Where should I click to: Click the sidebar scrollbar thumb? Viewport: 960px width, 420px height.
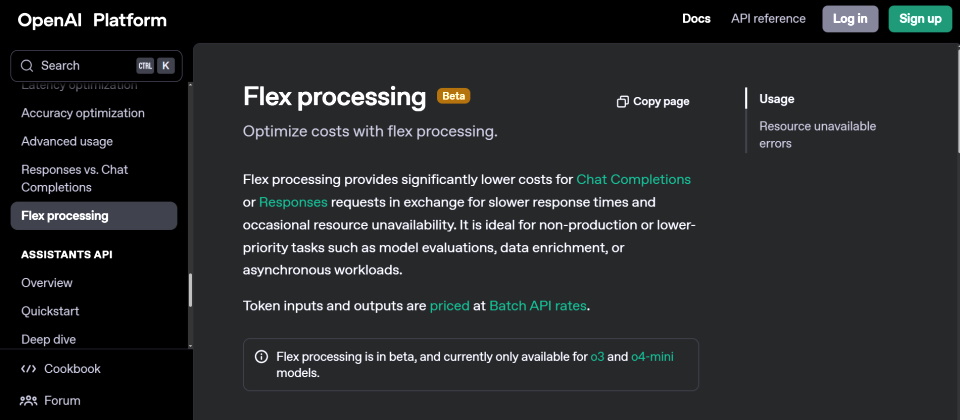coord(190,290)
